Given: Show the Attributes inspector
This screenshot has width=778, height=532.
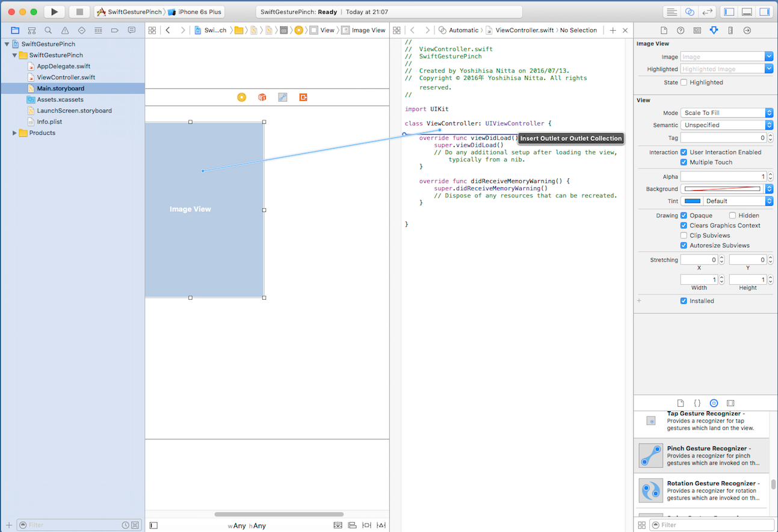Looking at the screenshot, I should coord(714,30).
